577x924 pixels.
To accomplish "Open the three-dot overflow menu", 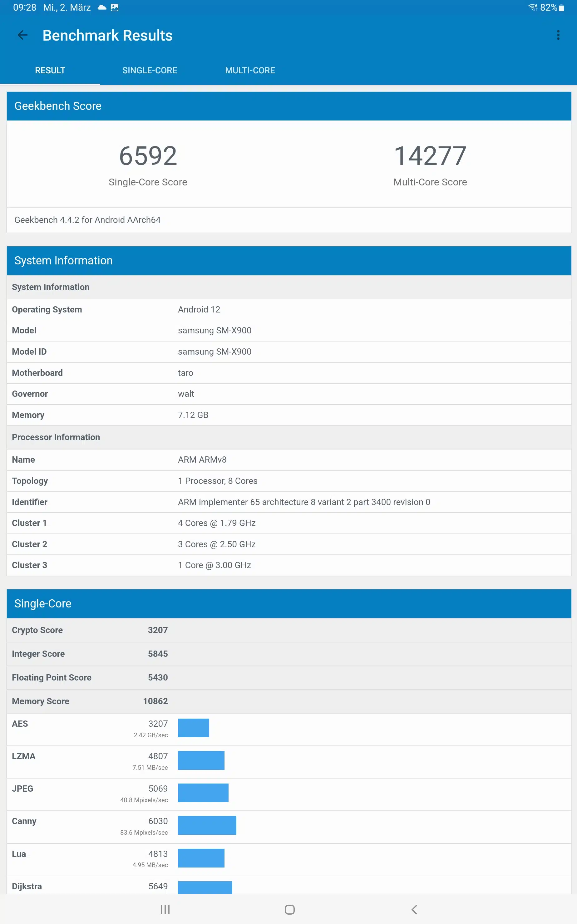I will pos(558,36).
